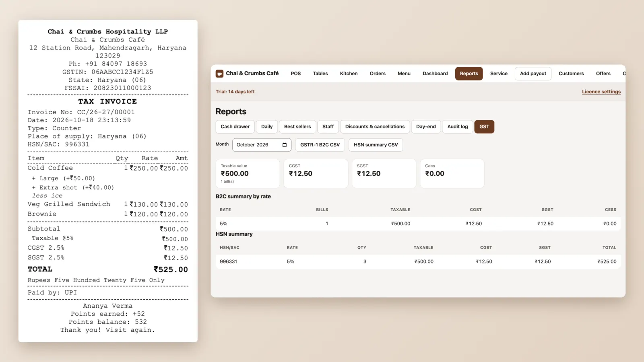Click the Trial: 14 days left notice
Viewport: 644px width, 362px height.
[235, 92]
